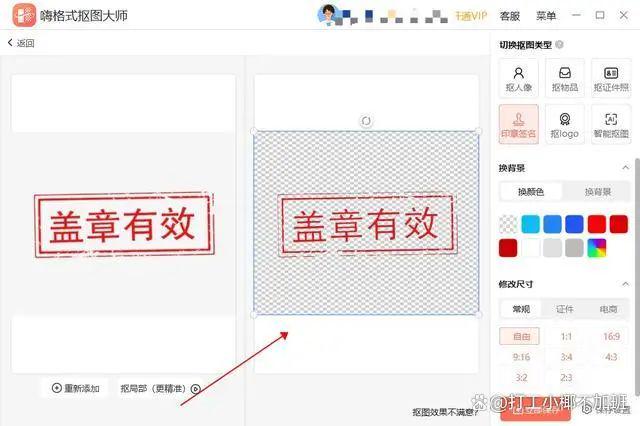The image size is (640, 426).
Task: Select the 3:4 ratio option
Action: tap(566, 357)
